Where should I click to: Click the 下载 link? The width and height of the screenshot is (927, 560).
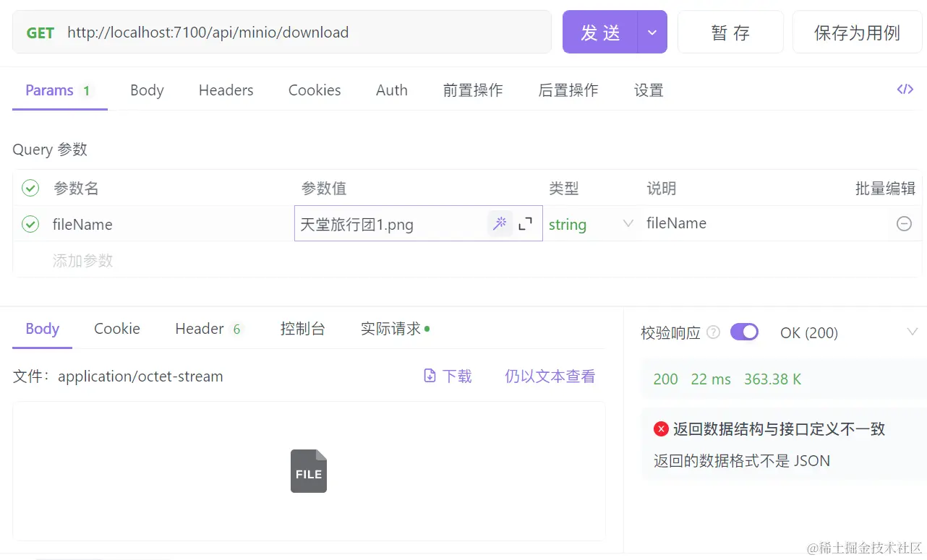click(448, 376)
